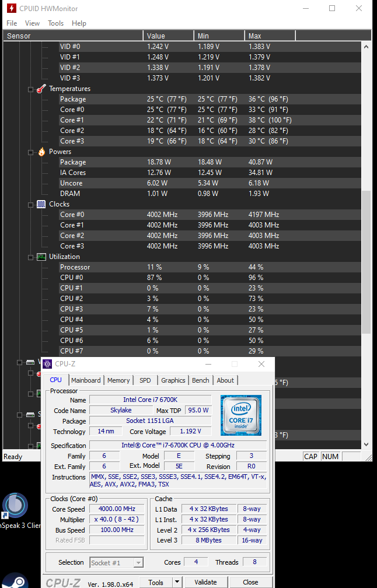Click the 4197 MHz Core #0 max clock
The width and height of the screenshot is (377, 588).
[x=264, y=215]
